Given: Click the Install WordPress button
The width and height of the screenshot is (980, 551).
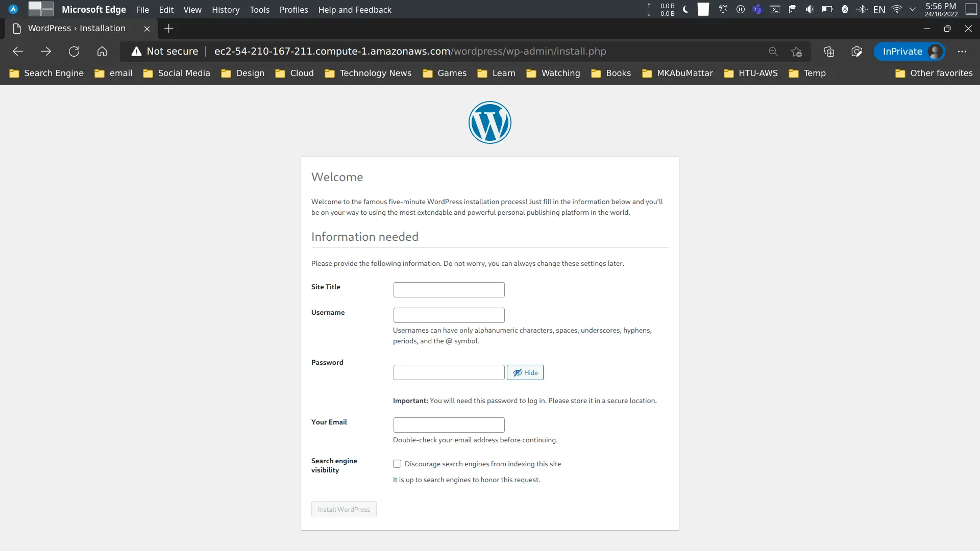Looking at the screenshot, I should pos(344,509).
